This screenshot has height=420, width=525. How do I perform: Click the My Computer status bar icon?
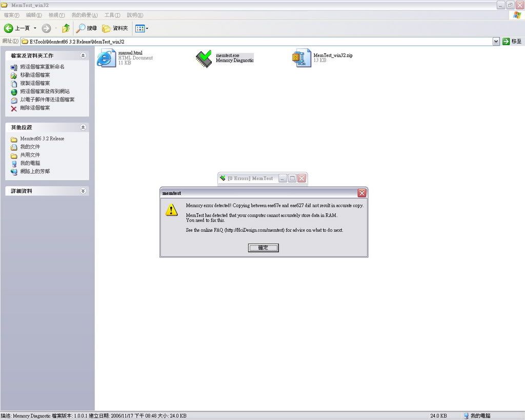466,416
